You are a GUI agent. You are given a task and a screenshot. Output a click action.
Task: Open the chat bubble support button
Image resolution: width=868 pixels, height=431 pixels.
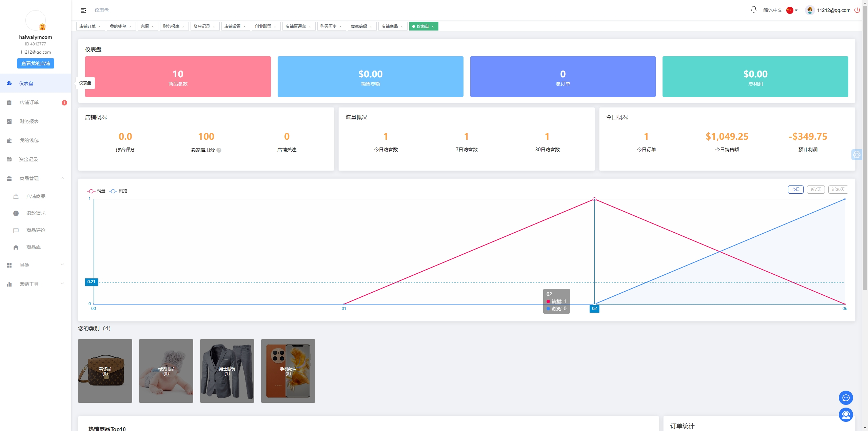coord(846,398)
